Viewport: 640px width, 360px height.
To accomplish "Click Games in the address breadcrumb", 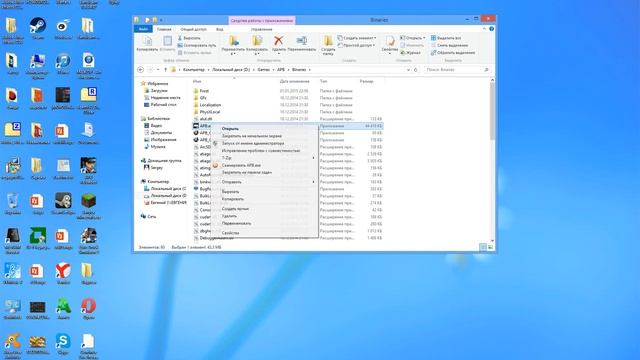I will tap(264, 70).
